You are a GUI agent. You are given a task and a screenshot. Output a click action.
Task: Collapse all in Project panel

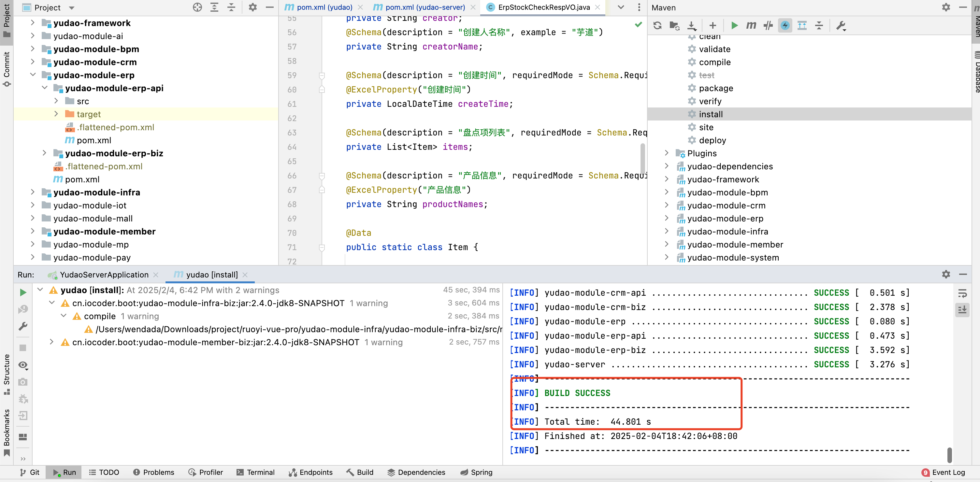231,7
